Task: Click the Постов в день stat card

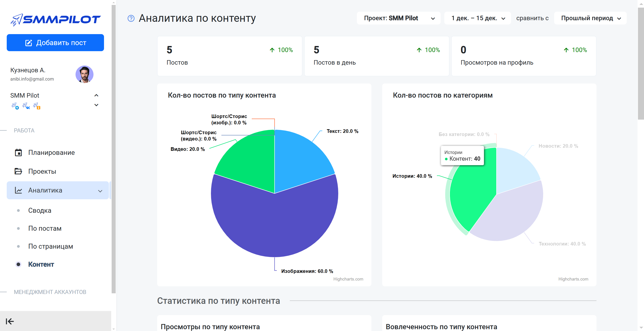Action: point(377,56)
